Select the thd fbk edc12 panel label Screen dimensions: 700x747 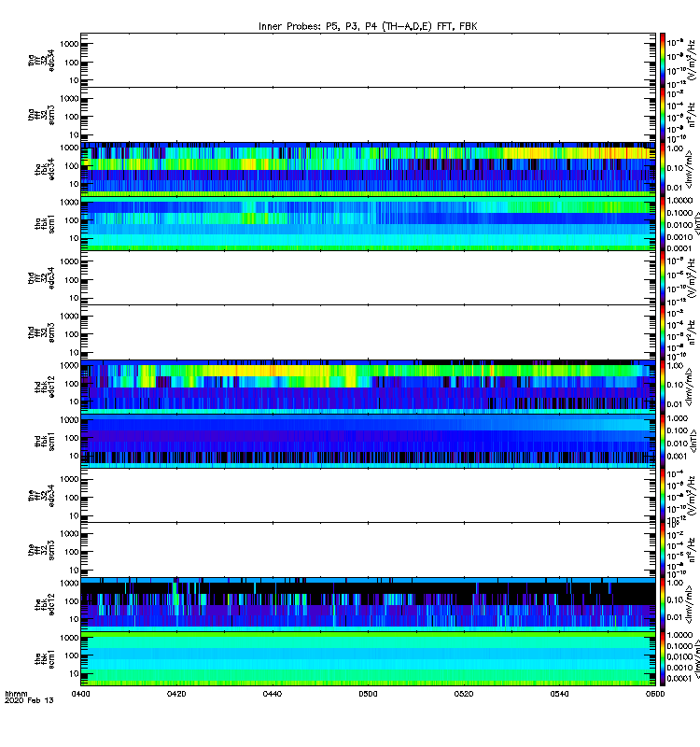pos(45,387)
